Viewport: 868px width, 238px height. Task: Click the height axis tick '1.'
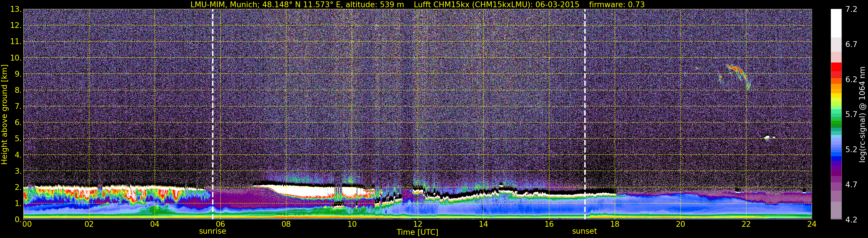(x=18, y=204)
